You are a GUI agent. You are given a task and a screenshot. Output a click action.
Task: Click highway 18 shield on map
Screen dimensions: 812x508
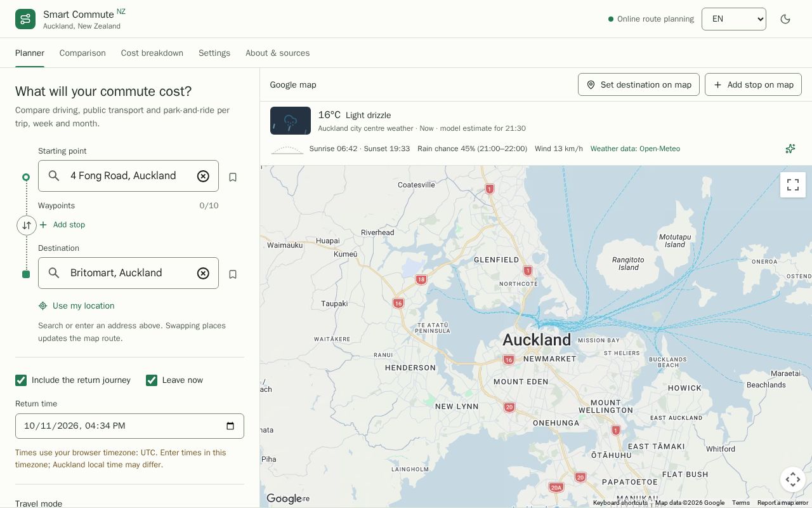click(x=421, y=279)
